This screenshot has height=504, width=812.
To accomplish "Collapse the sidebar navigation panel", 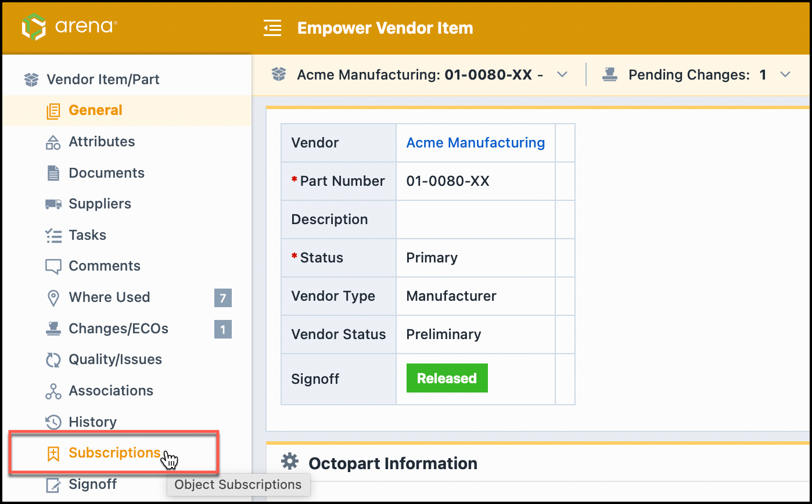I will 272,27.
